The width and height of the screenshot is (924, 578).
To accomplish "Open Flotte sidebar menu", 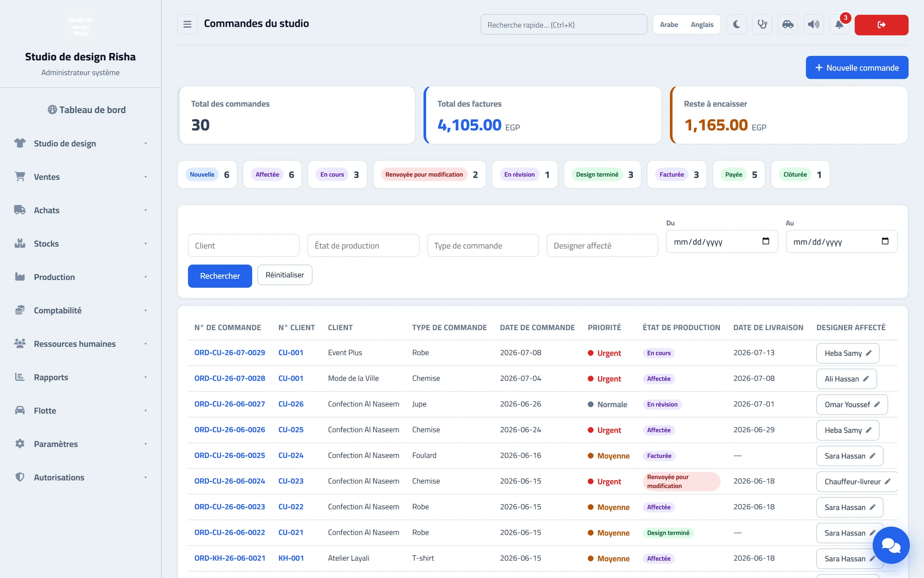I will pos(80,410).
